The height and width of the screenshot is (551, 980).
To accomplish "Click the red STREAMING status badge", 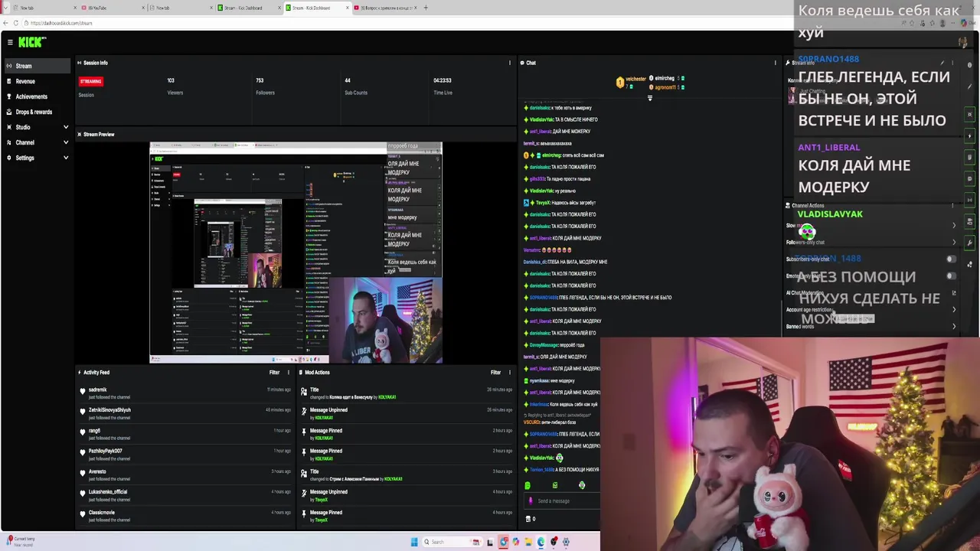I will (90, 81).
